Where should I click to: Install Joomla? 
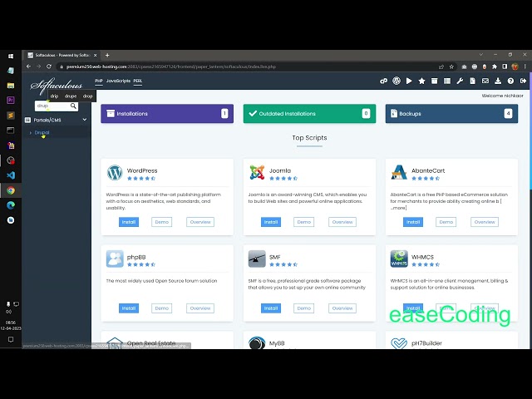[271, 222]
